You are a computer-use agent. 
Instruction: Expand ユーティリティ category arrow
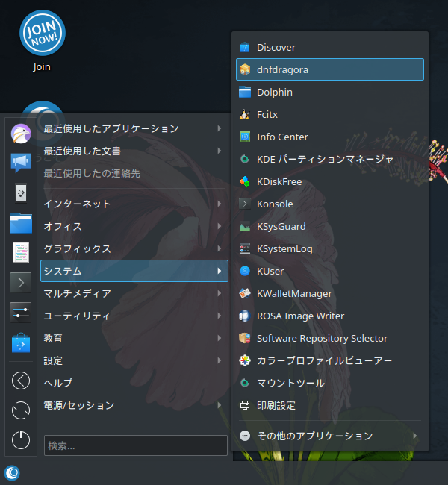click(220, 316)
